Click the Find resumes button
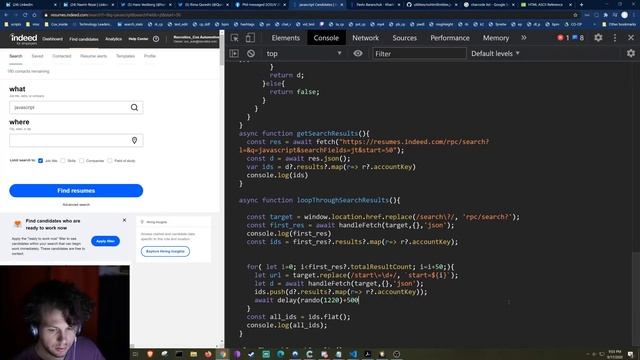The width and height of the screenshot is (640, 360). click(x=76, y=191)
